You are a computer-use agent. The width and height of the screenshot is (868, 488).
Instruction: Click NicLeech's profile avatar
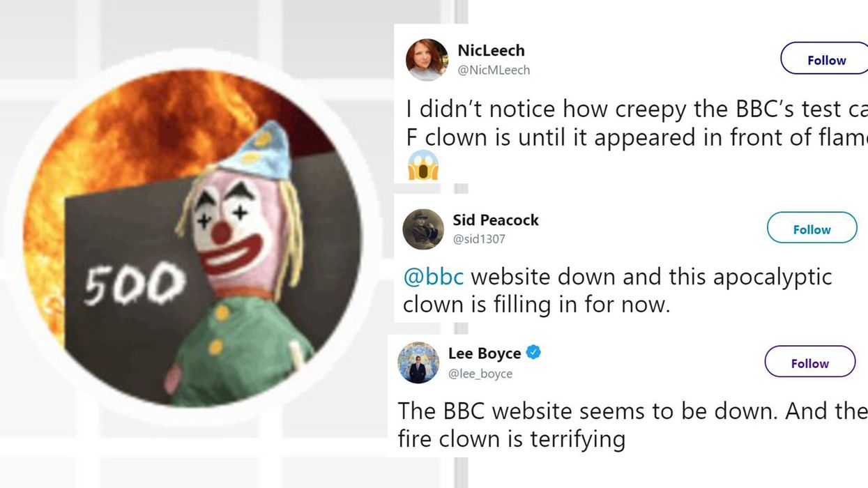click(427, 60)
